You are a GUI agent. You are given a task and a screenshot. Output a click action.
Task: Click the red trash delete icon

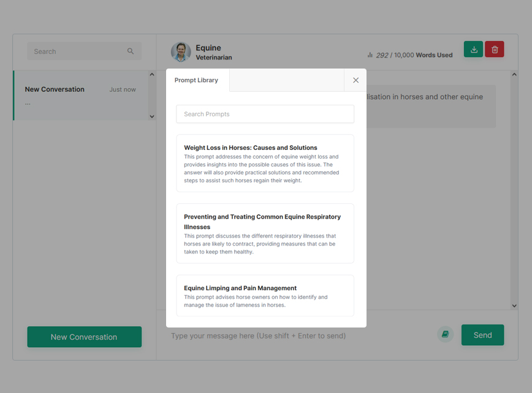495,50
